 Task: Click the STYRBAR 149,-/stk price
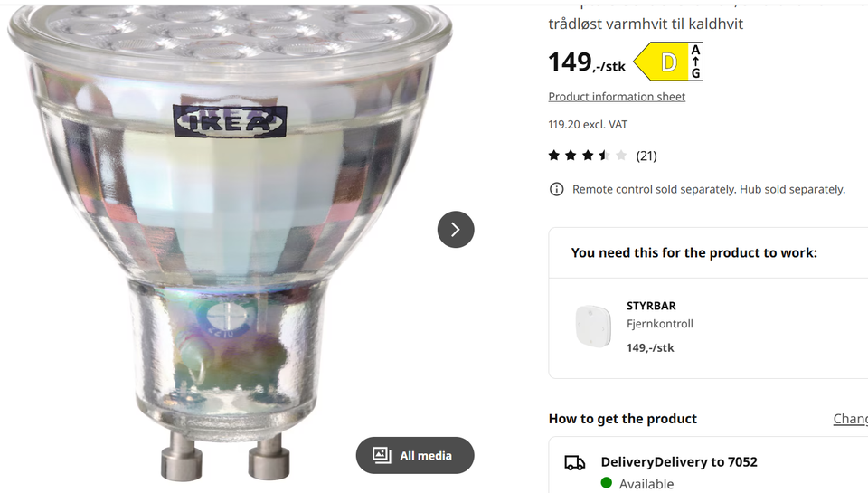(650, 347)
